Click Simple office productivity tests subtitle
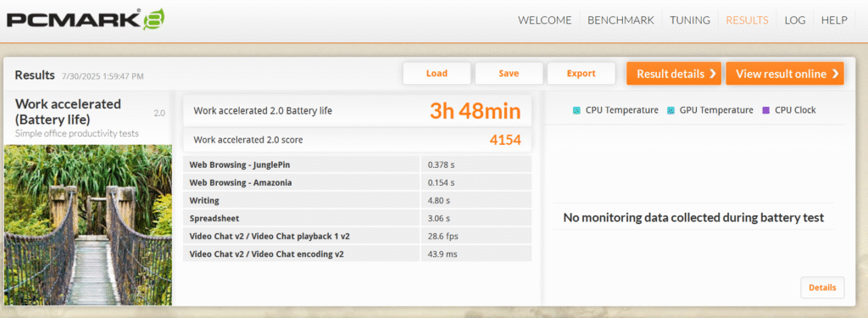This screenshot has width=868, height=318. pyautogui.click(x=77, y=133)
